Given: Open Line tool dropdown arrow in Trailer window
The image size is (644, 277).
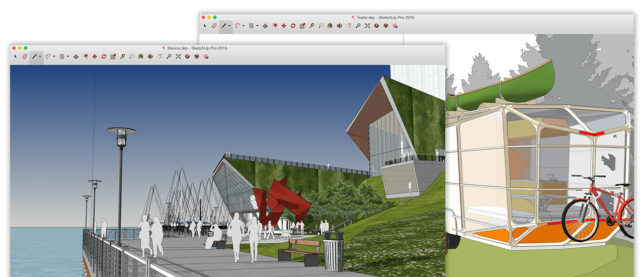Looking at the screenshot, I should pyautogui.click(x=229, y=25).
